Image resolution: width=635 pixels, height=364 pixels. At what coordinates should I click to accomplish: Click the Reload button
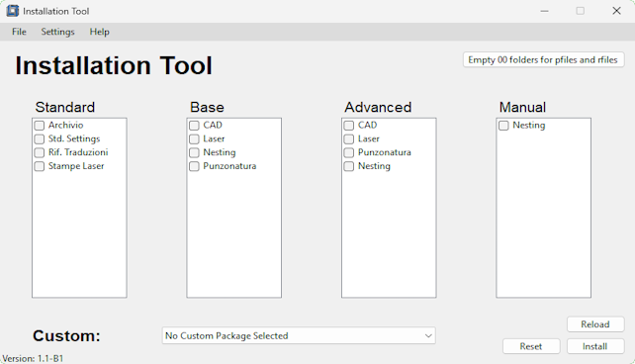click(595, 324)
